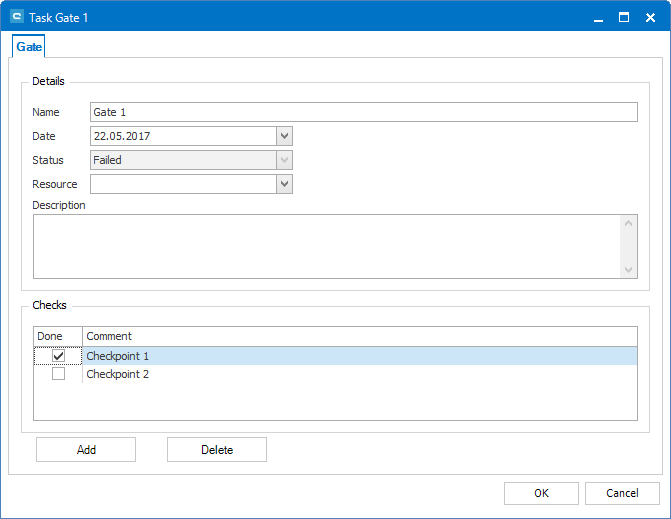Click into the Name text field

(x=363, y=112)
